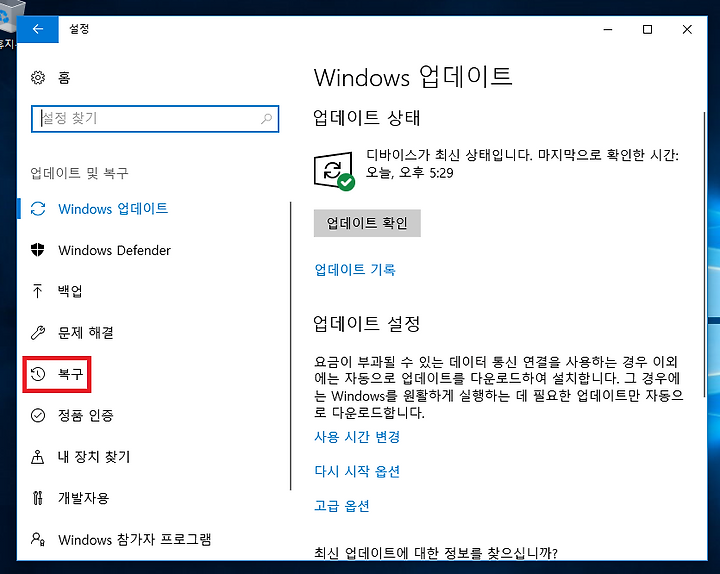Open the 사용 시간 변경 link

tap(357, 437)
